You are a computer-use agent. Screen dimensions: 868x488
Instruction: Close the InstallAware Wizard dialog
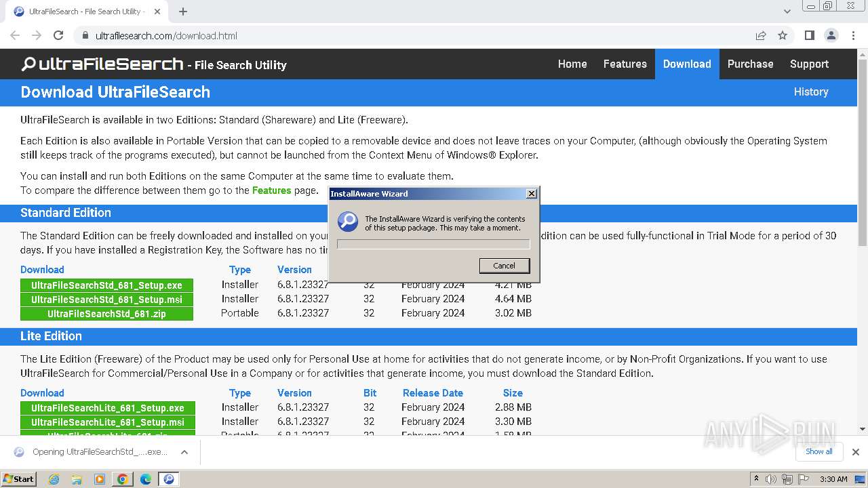[532, 194]
